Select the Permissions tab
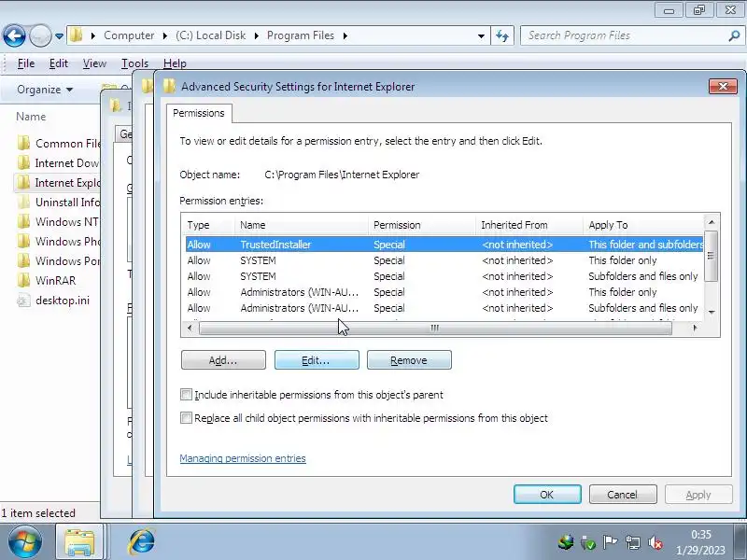 click(199, 113)
